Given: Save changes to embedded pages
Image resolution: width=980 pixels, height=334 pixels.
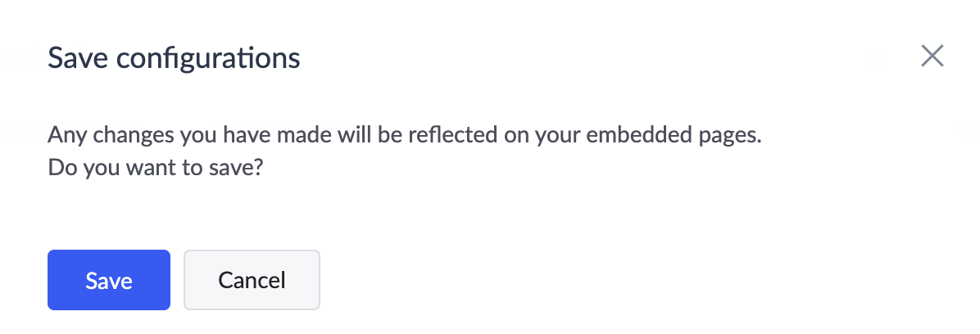Looking at the screenshot, I should point(108,280).
